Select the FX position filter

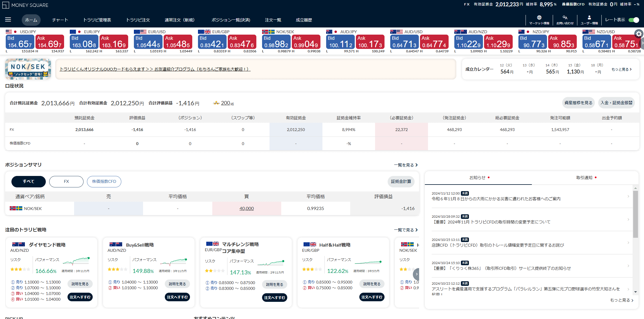coord(66,181)
